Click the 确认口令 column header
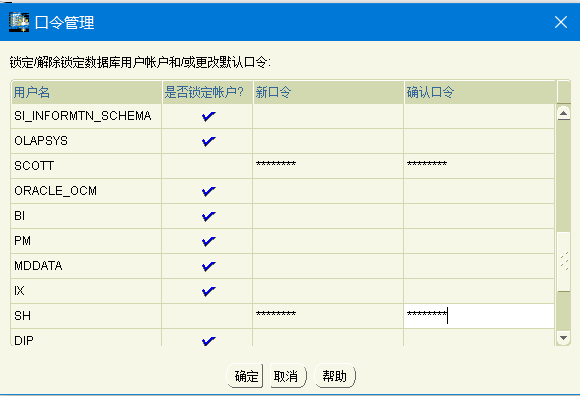 [x=480, y=92]
